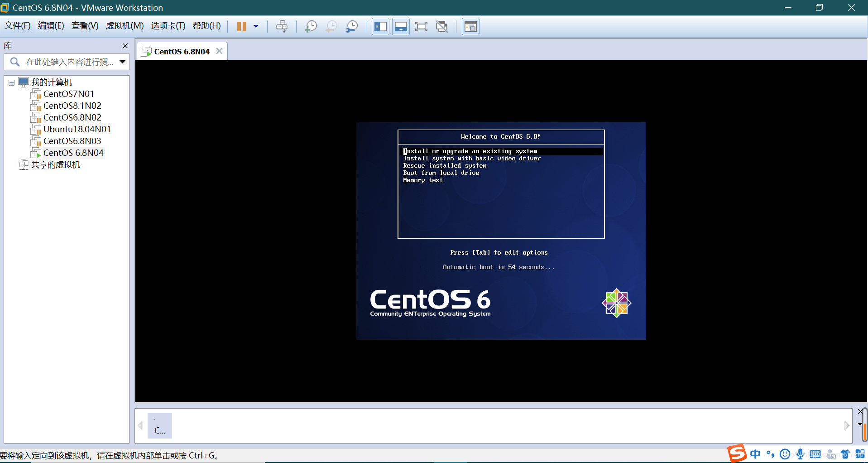Open the 编辑(E) menu
Screen dimensions: 868x463
click(x=51, y=26)
